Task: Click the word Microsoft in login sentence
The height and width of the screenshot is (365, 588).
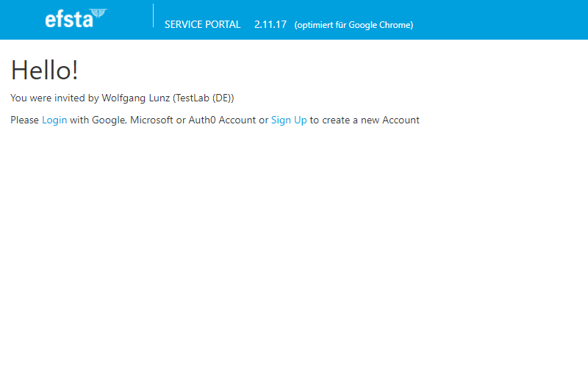Action: pyautogui.click(x=151, y=120)
